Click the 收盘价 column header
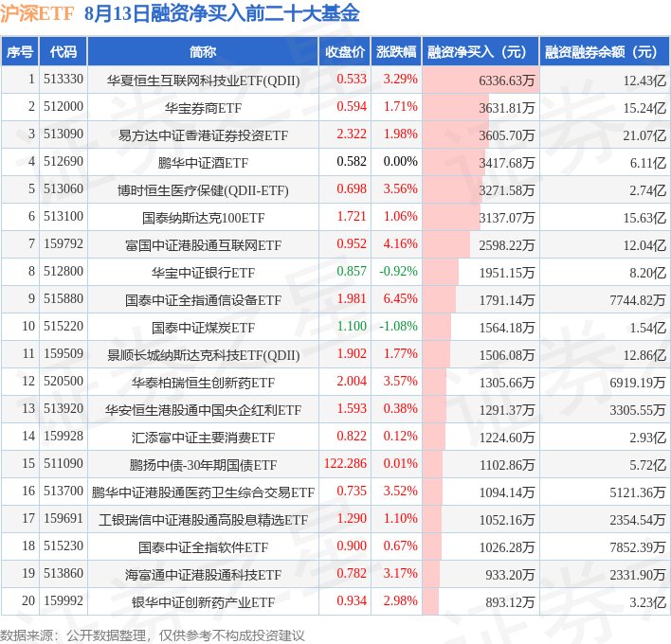 (344, 52)
